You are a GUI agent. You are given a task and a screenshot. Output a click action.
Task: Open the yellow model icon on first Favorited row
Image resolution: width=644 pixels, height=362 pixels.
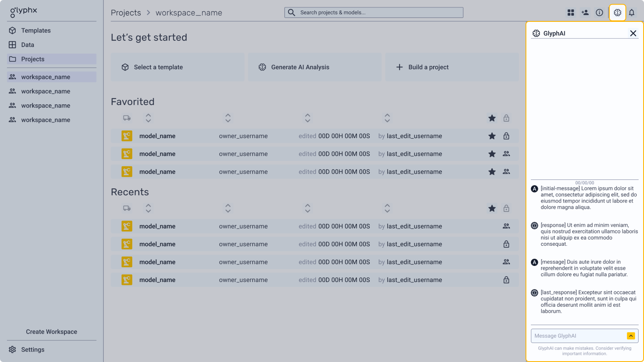127,136
